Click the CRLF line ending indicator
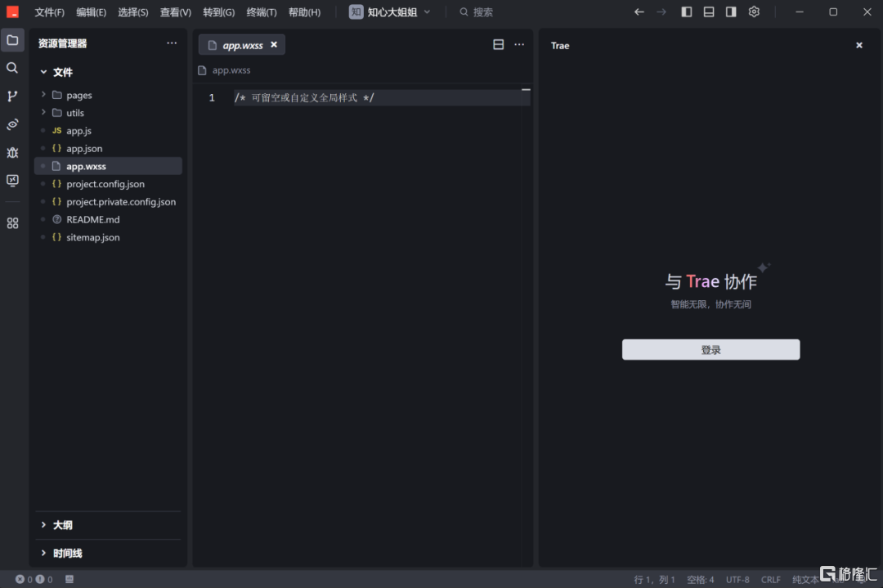 pos(771,580)
